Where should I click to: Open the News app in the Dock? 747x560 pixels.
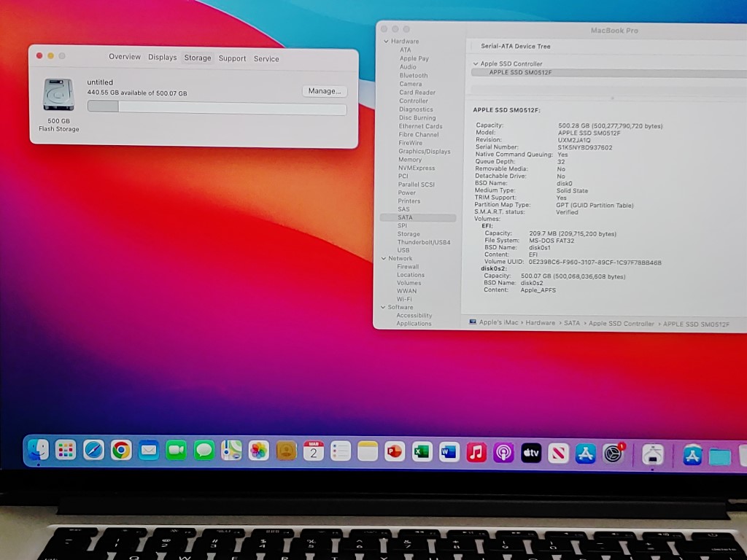coord(558,454)
